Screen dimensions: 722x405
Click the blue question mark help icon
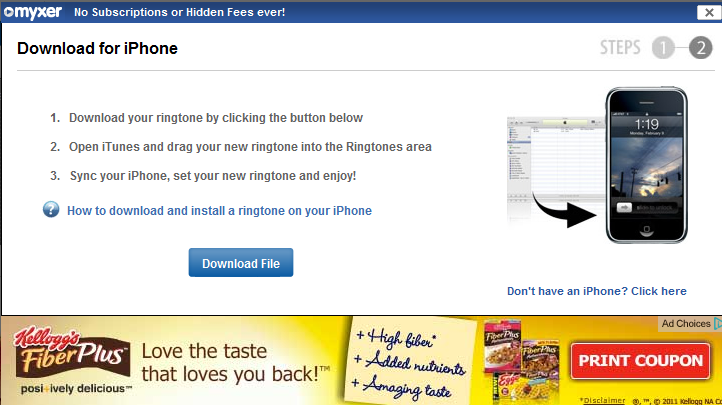pos(51,209)
